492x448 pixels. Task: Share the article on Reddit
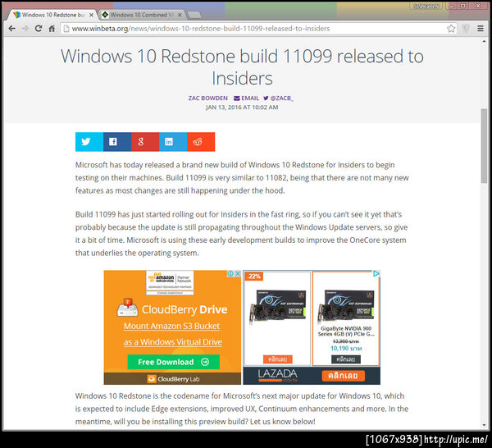click(201, 142)
